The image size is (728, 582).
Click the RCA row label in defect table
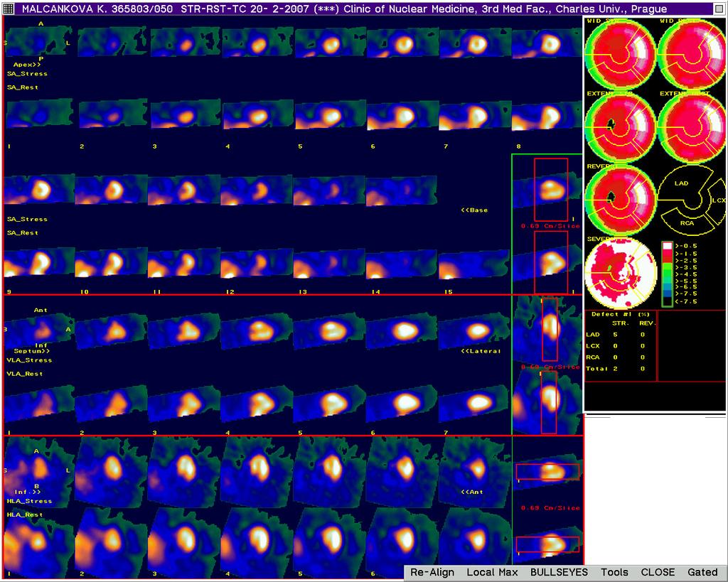[x=593, y=357]
